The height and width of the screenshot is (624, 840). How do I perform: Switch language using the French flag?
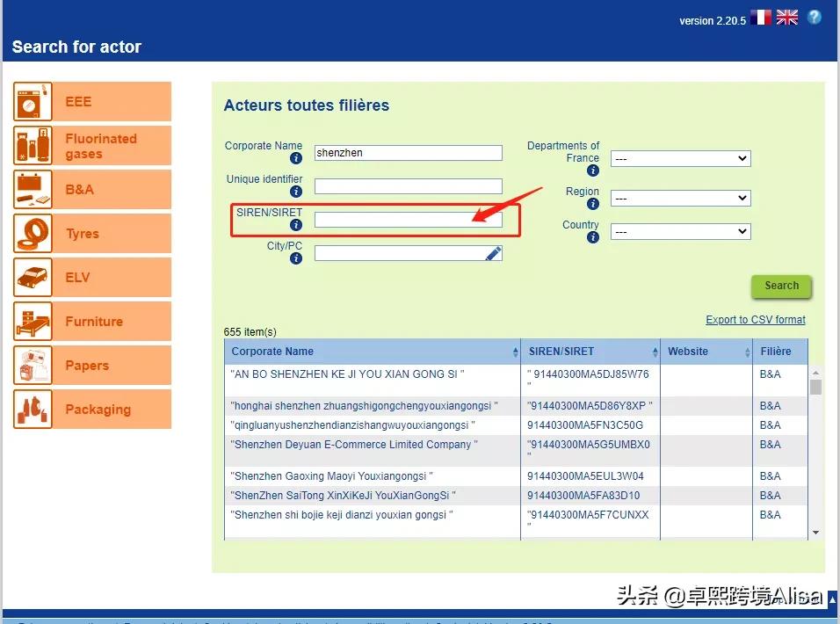tap(759, 18)
